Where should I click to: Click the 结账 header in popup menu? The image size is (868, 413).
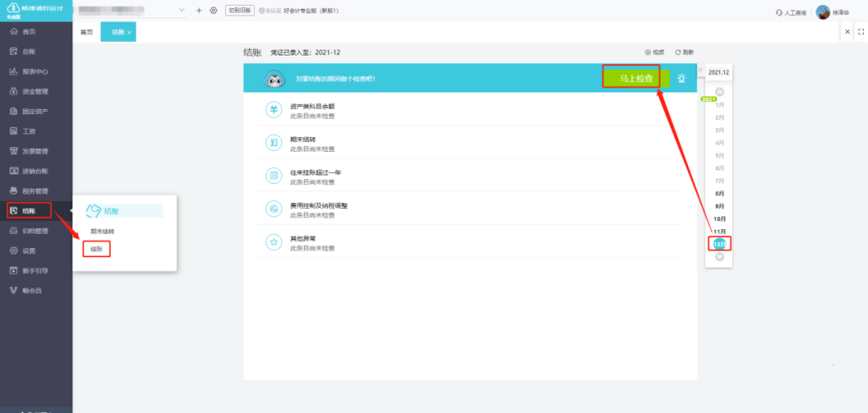point(124,211)
